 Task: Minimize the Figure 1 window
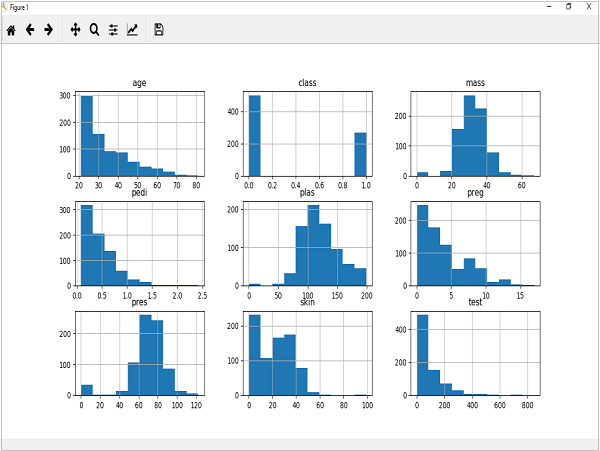(x=547, y=5)
